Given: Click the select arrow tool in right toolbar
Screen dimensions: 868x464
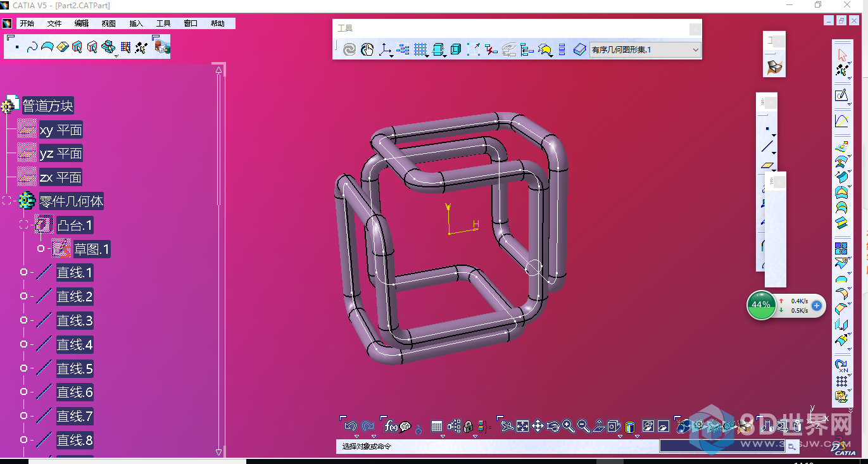Looking at the screenshot, I should (x=841, y=54).
